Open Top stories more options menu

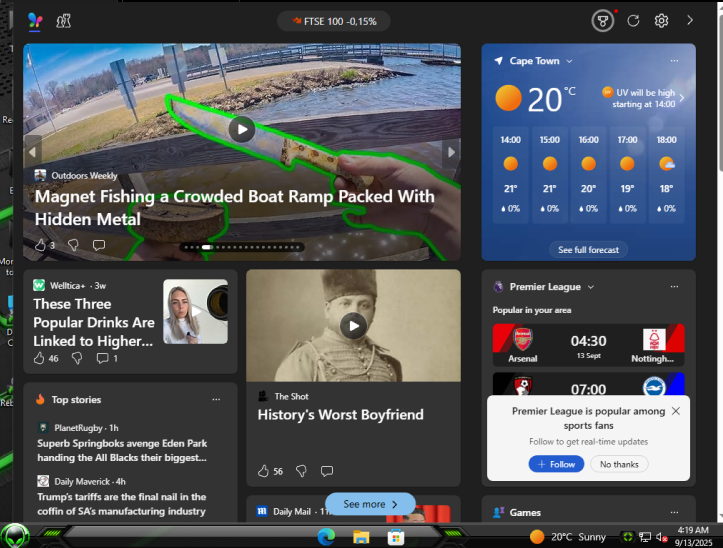click(216, 399)
